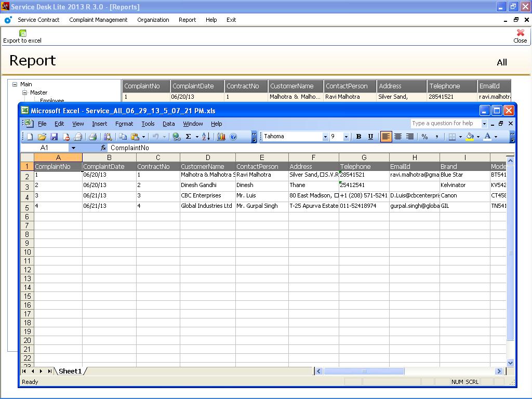Toggle Center alignment in Excel toolbar
532x399 pixels.
click(x=398, y=137)
